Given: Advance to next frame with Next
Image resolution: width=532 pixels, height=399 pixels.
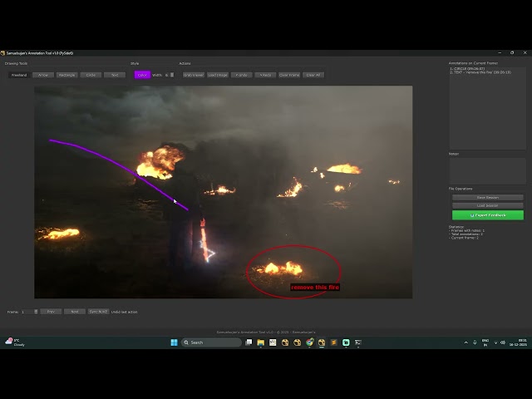Looking at the screenshot, I should pyautogui.click(x=75, y=312).
